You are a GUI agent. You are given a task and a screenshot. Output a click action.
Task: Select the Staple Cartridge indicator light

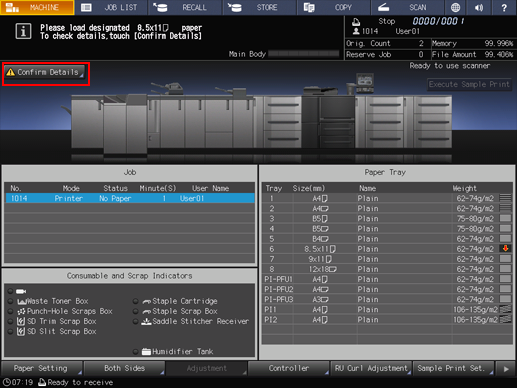pyautogui.click(x=135, y=301)
